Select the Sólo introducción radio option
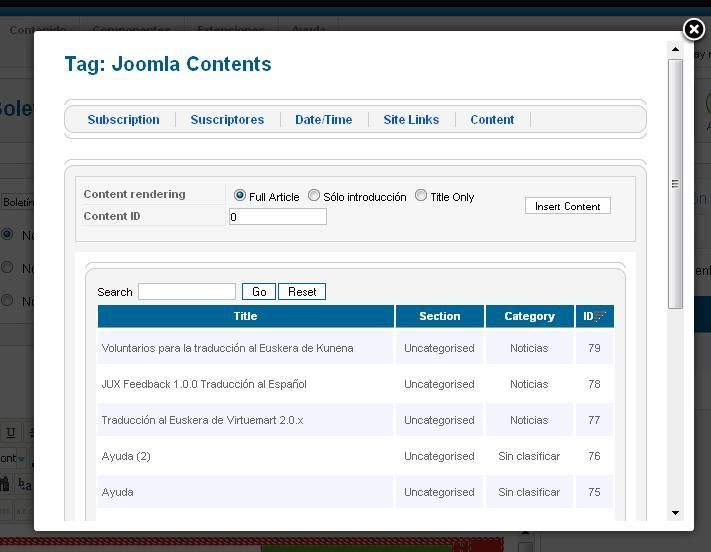This screenshot has width=711, height=552. (x=314, y=195)
